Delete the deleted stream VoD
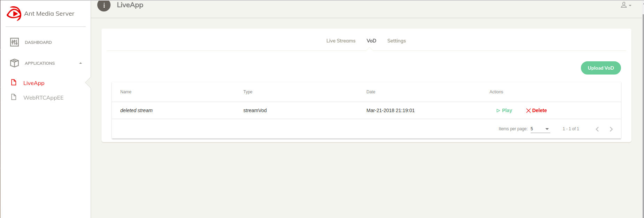Screen dimensions: 644x218 pos(536,110)
